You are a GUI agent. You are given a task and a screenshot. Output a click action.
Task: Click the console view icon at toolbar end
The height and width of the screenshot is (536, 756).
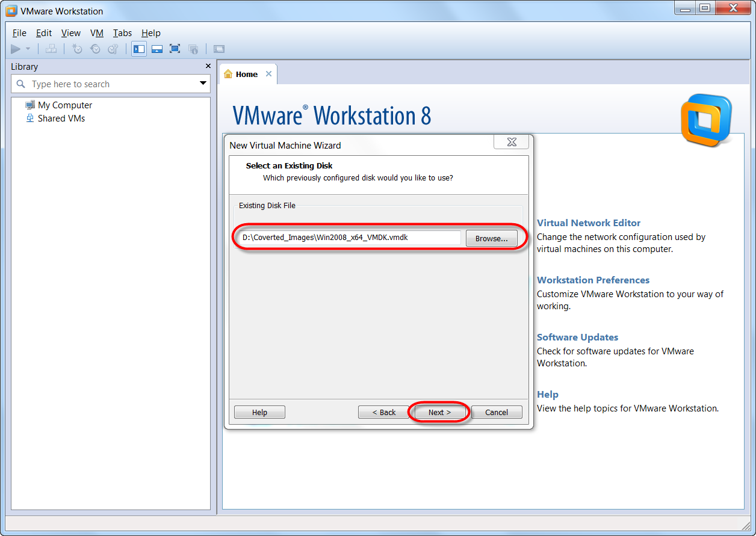click(x=219, y=49)
